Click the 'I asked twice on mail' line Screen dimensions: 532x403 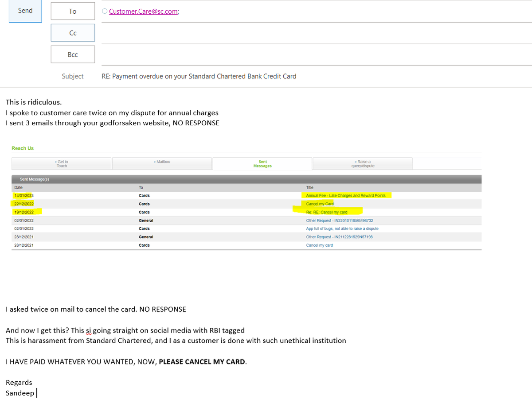[96, 309]
